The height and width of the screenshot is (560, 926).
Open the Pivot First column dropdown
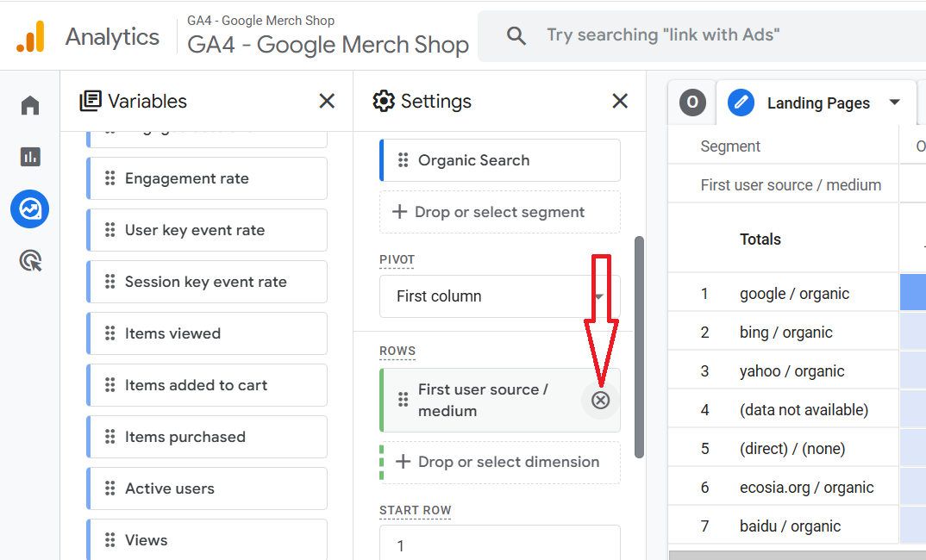pyautogui.click(x=499, y=296)
